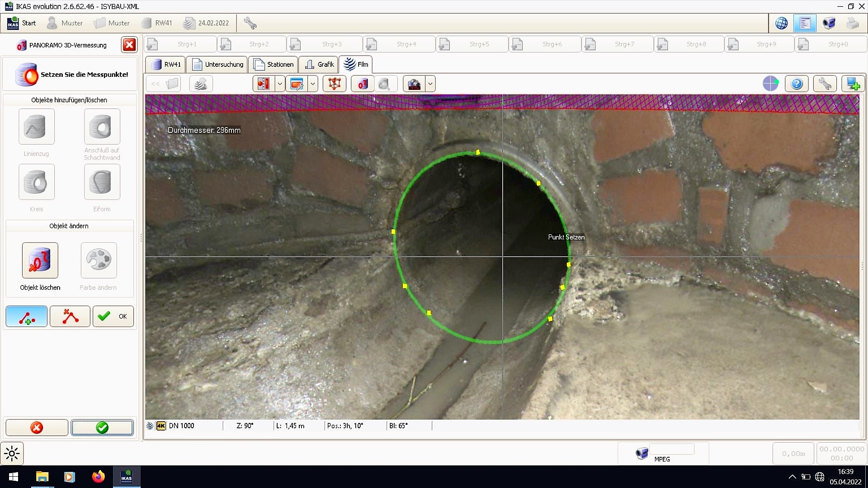
Task: Toggle the report view icon in top right
Action: coord(805,23)
